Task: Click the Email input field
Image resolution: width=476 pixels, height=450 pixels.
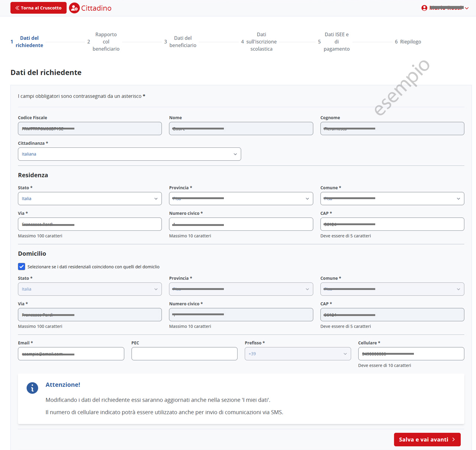Action: click(x=71, y=354)
